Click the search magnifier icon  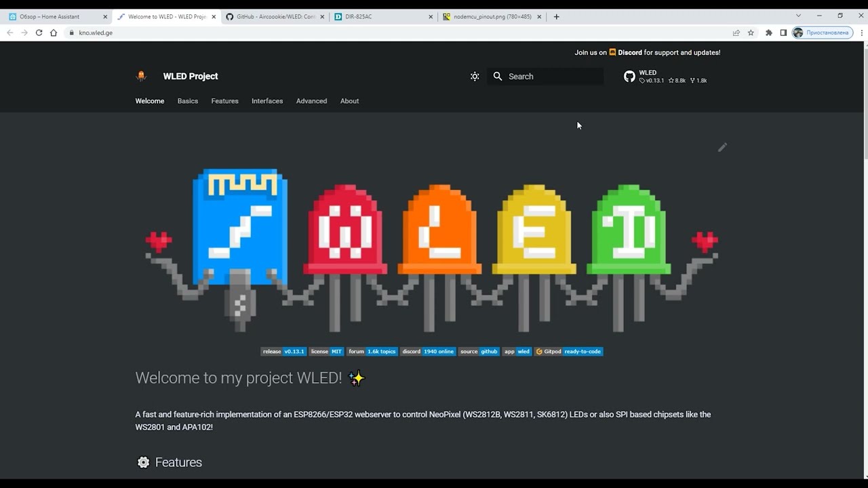[498, 77]
